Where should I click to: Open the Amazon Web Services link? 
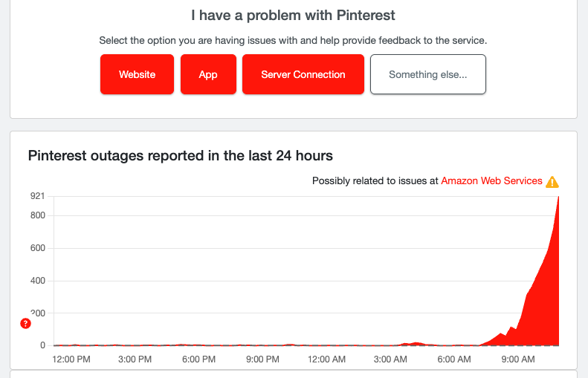click(491, 180)
